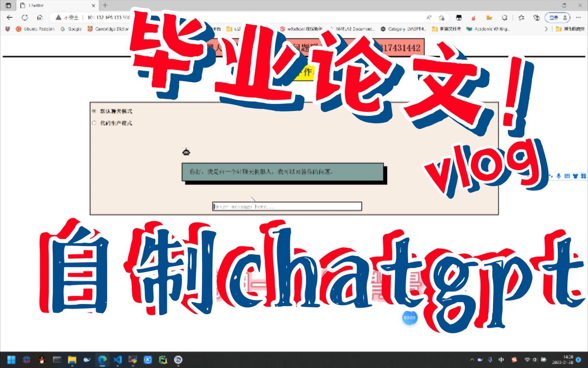Open the terminal window taskbar icon

pyautogui.click(x=57, y=360)
